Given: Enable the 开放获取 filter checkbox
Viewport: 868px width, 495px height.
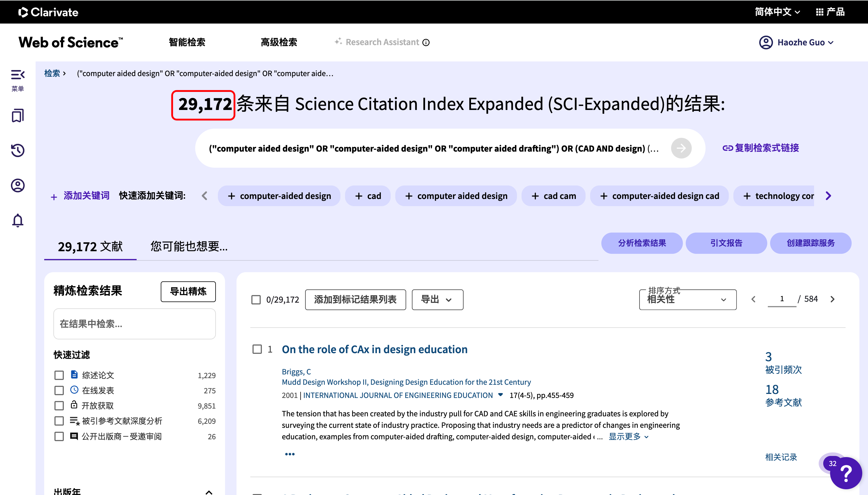Looking at the screenshot, I should coord(59,406).
